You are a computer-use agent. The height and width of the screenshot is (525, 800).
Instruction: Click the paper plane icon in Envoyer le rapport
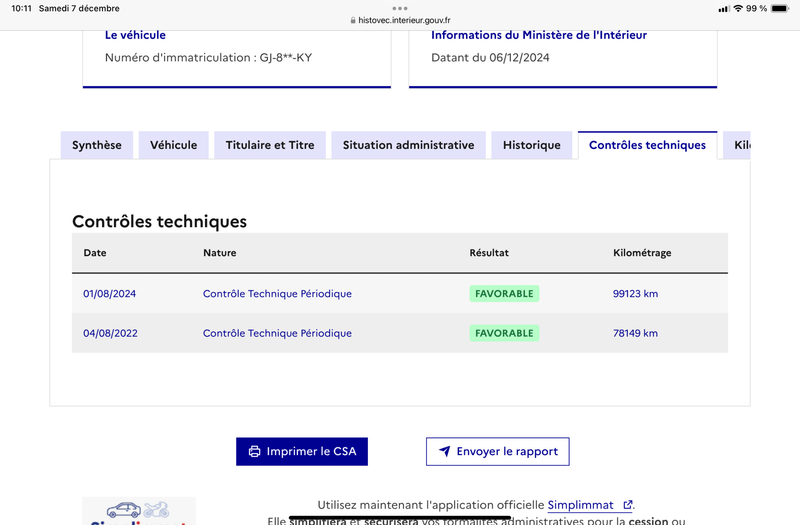tap(444, 452)
